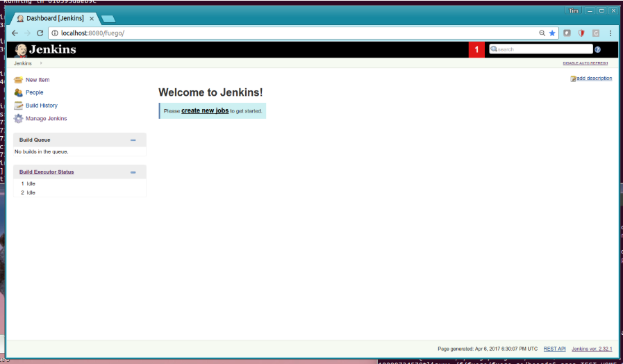623x364 pixels.
Task: Click executor 2 Idle row
Action: click(x=79, y=192)
